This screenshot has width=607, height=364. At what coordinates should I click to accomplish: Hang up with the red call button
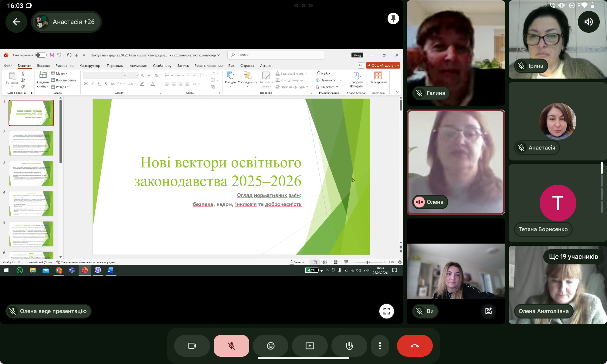(x=415, y=346)
